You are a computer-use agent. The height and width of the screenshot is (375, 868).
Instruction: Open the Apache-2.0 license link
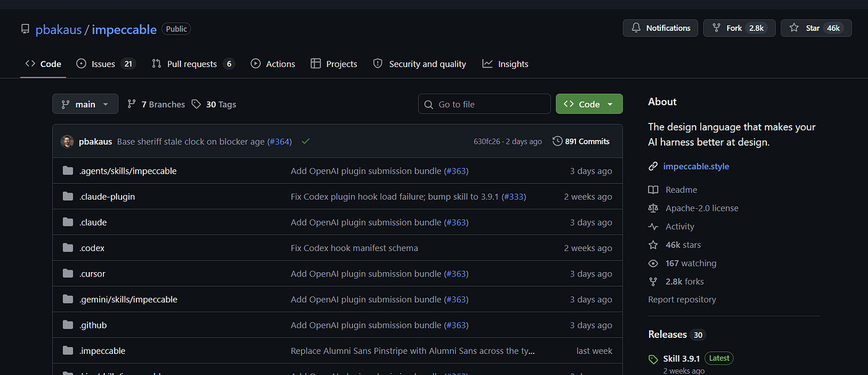(702, 208)
